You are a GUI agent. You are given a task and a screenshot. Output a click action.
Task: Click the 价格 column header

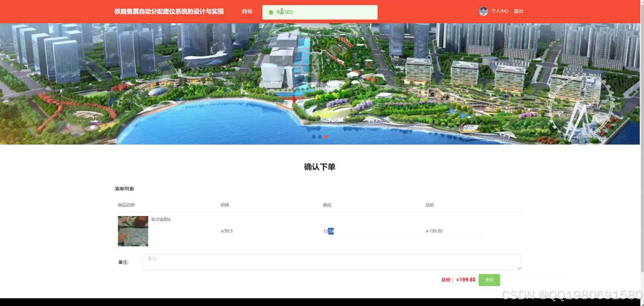(x=224, y=205)
